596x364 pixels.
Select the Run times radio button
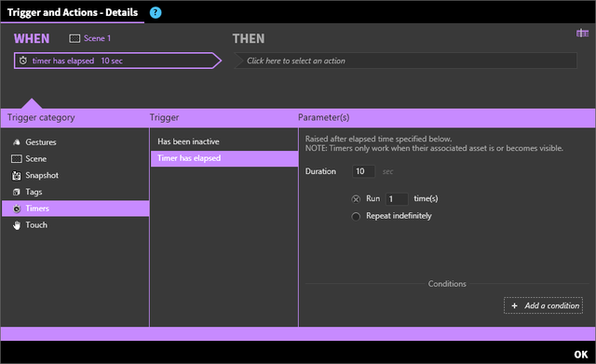click(x=356, y=199)
